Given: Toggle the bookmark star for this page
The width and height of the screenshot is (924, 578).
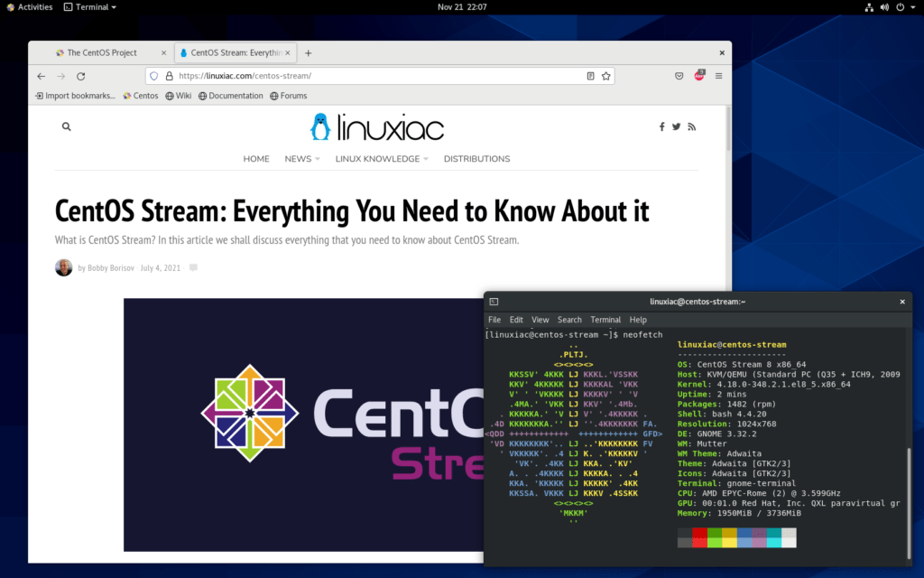Looking at the screenshot, I should [x=605, y=76].
